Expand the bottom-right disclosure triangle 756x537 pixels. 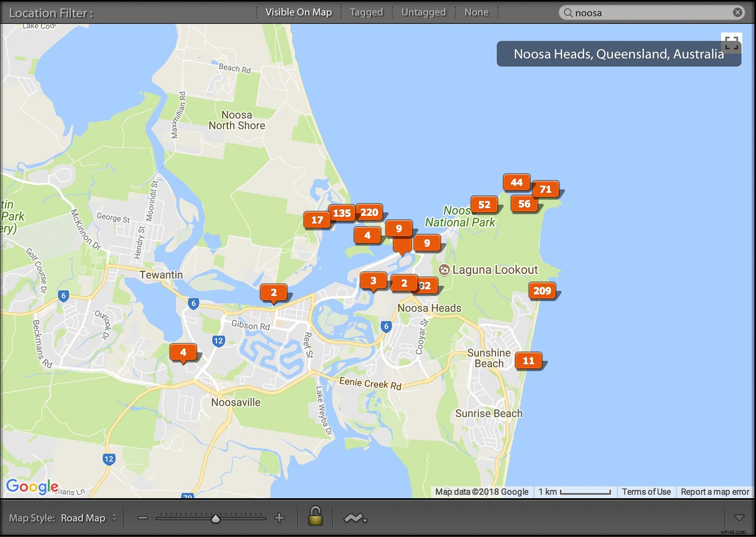point(739,517)
